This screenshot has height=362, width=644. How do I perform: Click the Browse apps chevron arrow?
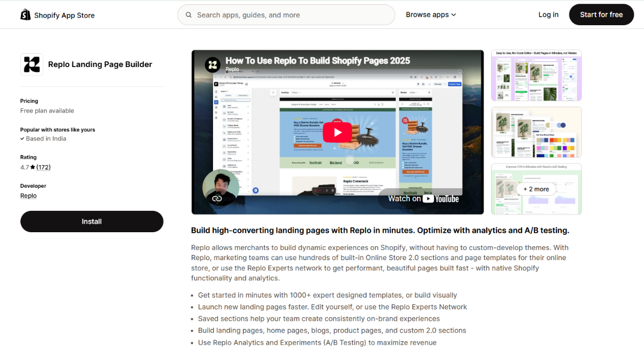point(453,15)
